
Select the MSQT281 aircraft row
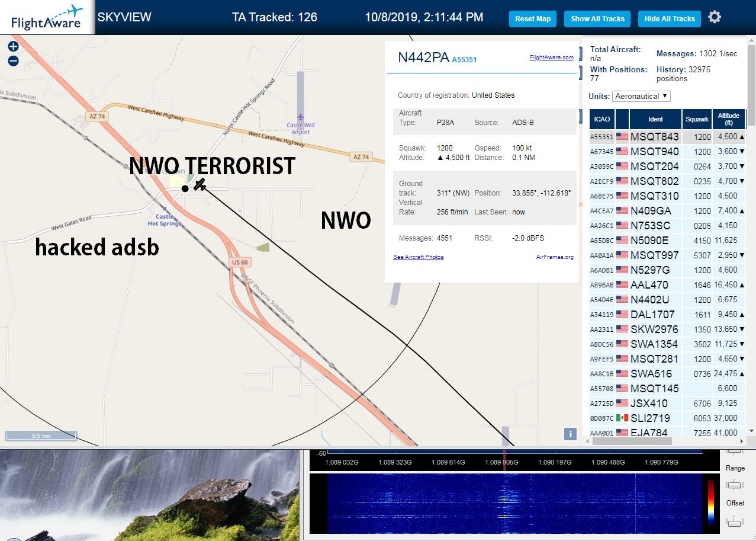(x=667, y=359)
